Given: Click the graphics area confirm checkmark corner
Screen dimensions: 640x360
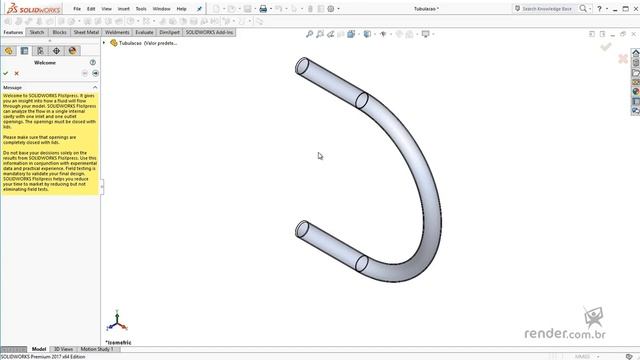Looking at the screenshot, I should coord(606,47).
